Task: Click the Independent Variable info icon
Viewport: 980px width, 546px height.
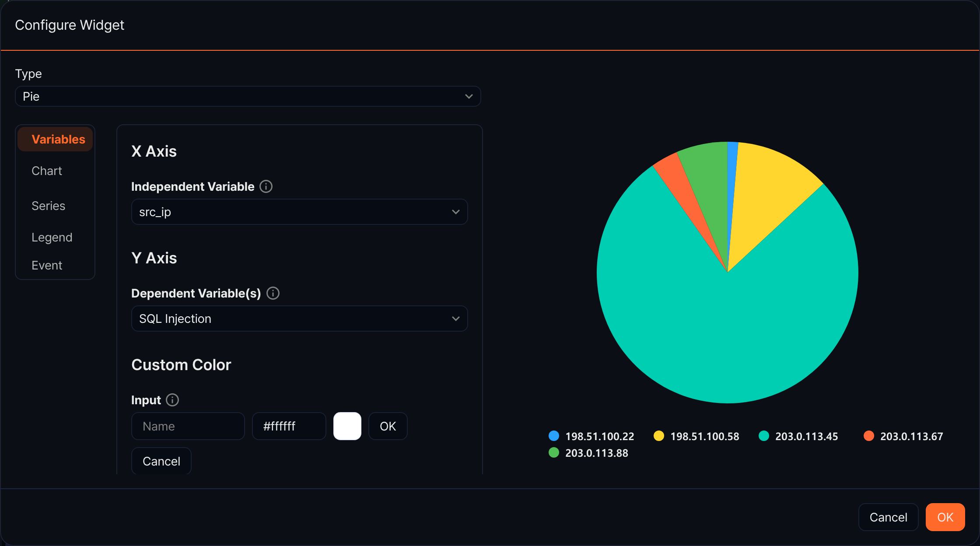Action: coord(266,186)
